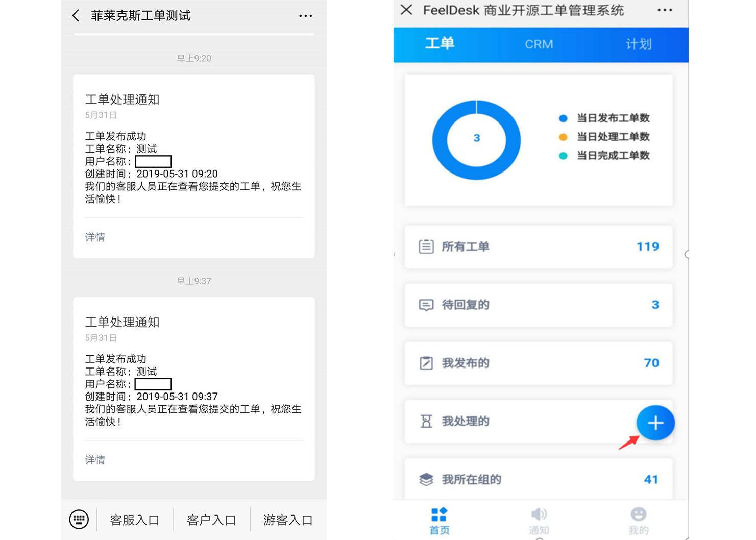756x540 pixels.
Task: Open the 工单处理通知 card created 09:20
Action: pos(194,166)
